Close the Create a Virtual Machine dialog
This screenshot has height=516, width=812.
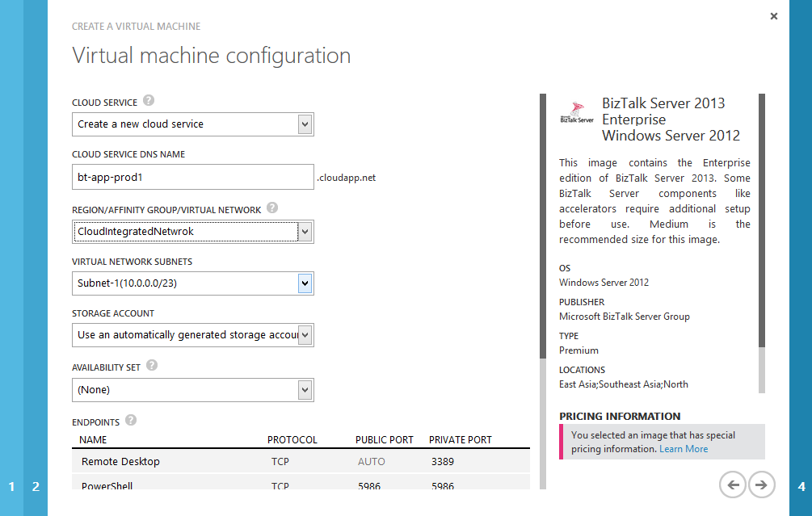pos(774,16)
